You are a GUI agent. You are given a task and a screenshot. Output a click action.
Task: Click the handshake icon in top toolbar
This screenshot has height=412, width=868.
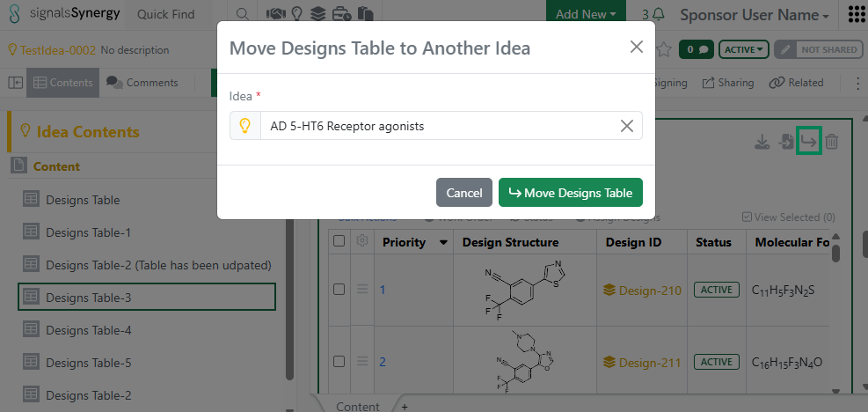click(x=275, y=15)
